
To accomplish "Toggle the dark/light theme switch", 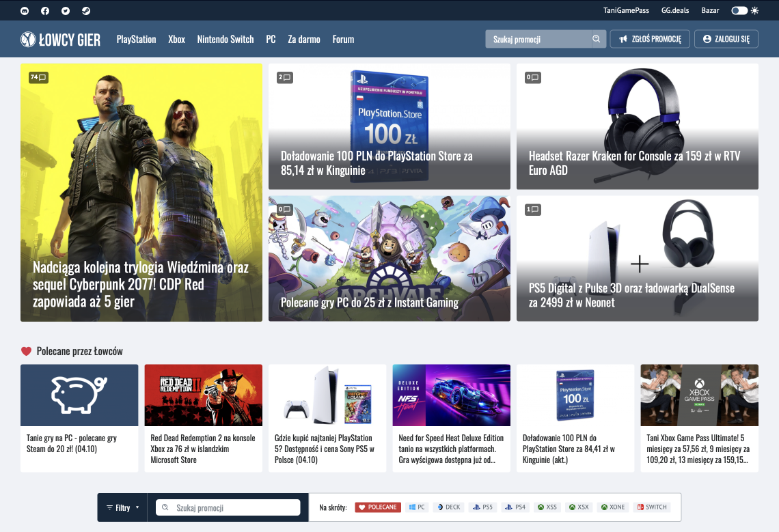I will point(739,10).
